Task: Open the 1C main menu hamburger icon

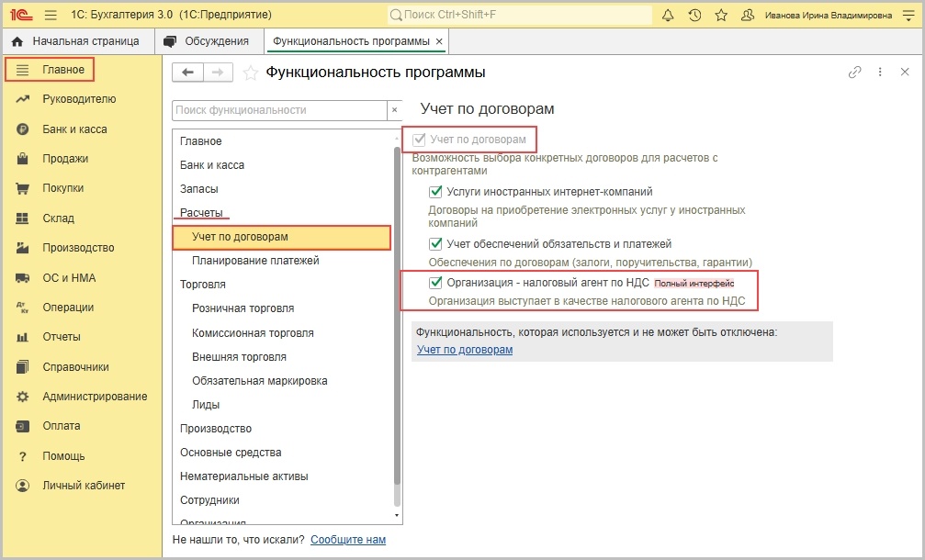Action: click(x=51, y=15)
